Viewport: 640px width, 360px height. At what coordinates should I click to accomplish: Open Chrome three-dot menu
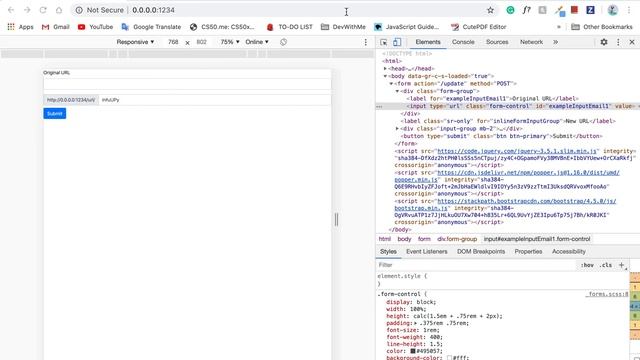(629, 10)
